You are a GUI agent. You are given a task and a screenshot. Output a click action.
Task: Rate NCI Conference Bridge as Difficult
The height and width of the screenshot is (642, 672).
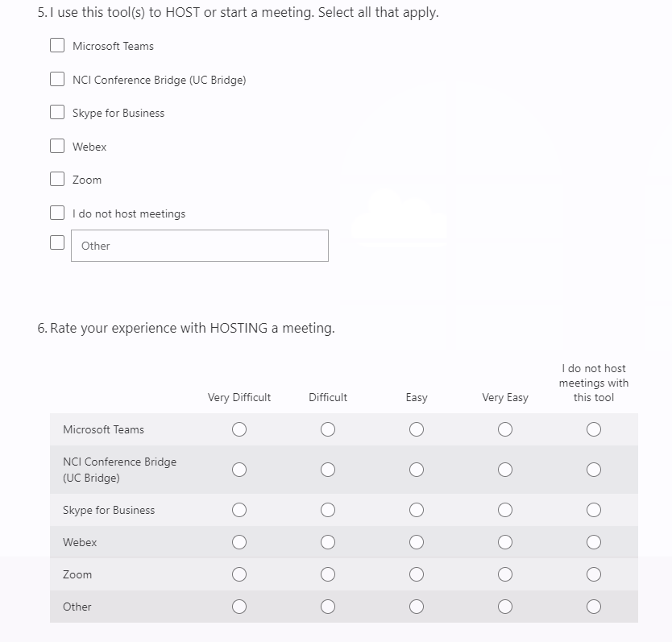pos(328,469)
